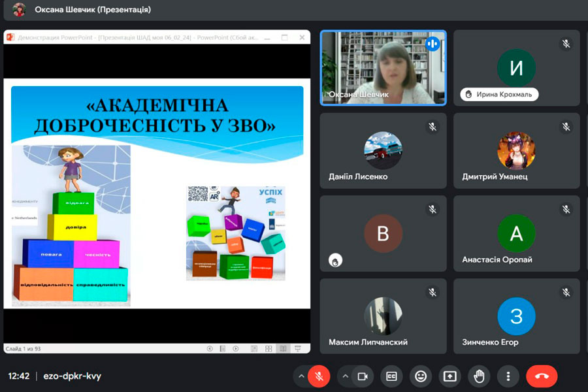
Task: Click name label Максим Липчанский
Action: [x=368, y=342]
